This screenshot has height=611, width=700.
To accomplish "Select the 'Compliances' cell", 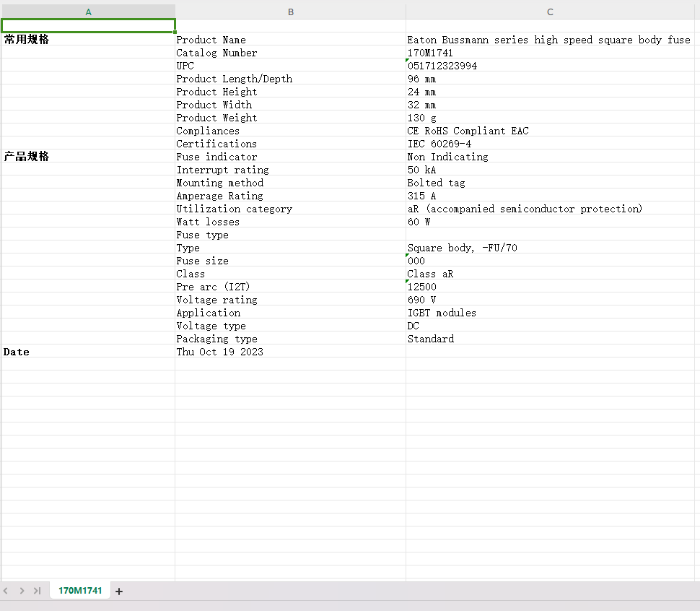I will [x=291, y=131].
